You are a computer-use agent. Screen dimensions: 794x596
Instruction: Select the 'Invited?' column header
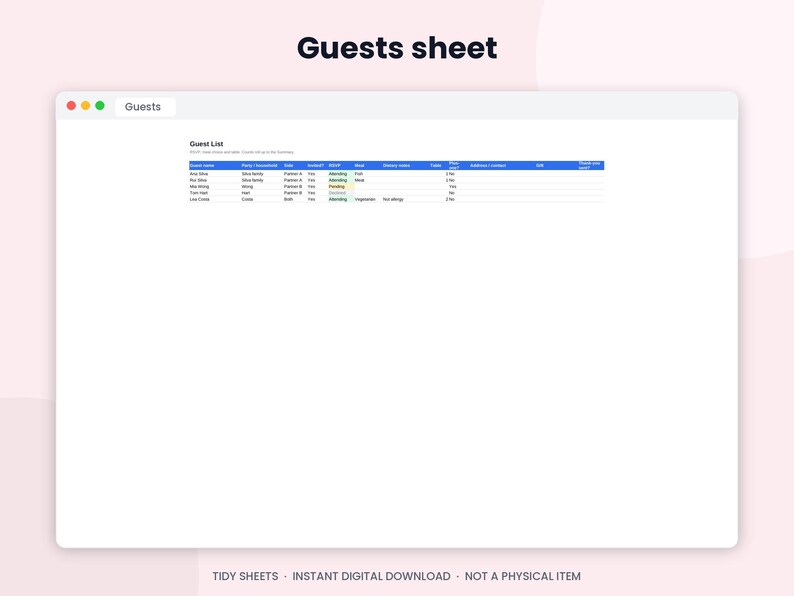tap(315, 166)
